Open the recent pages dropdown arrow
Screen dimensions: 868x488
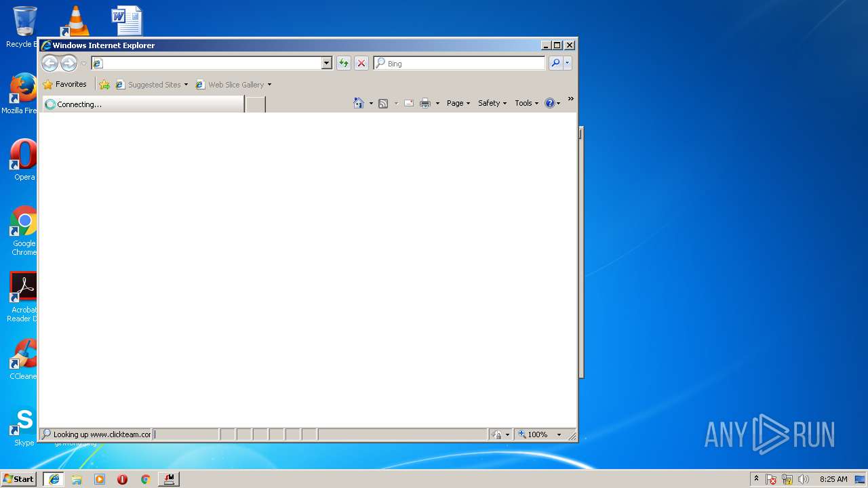pyautogui.click(x=83, y=64)
